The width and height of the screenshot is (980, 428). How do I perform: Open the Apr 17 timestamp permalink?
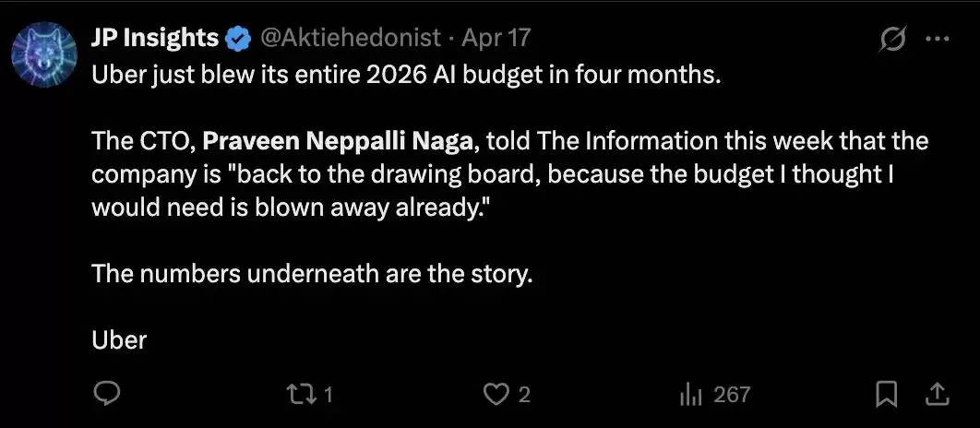pos(496,40)
